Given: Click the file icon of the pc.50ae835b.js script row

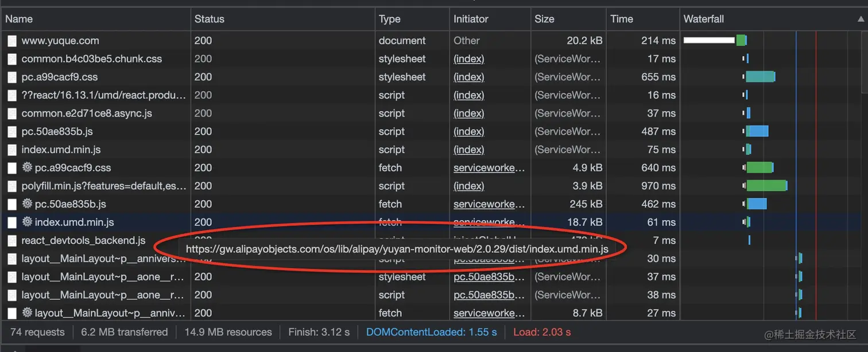Looking at the screenshot, I should 12,132.
